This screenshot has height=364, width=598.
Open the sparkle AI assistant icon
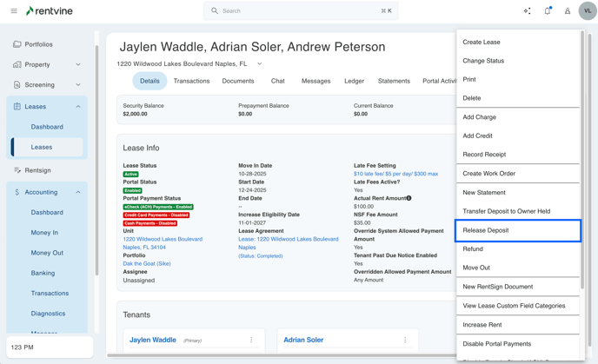(527, 11)
